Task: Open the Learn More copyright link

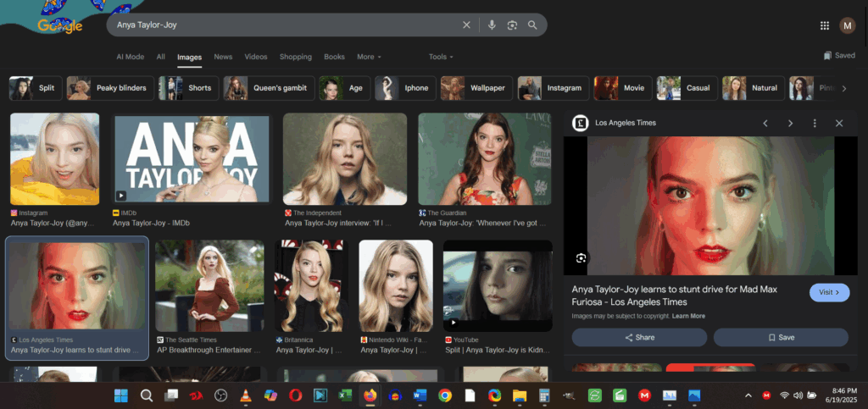Action: click(688, 316)
